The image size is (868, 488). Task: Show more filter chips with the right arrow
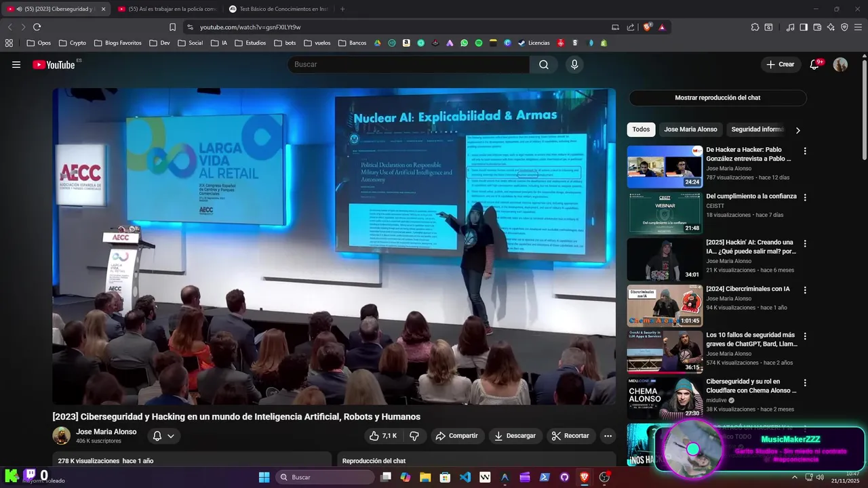[797, 130]
